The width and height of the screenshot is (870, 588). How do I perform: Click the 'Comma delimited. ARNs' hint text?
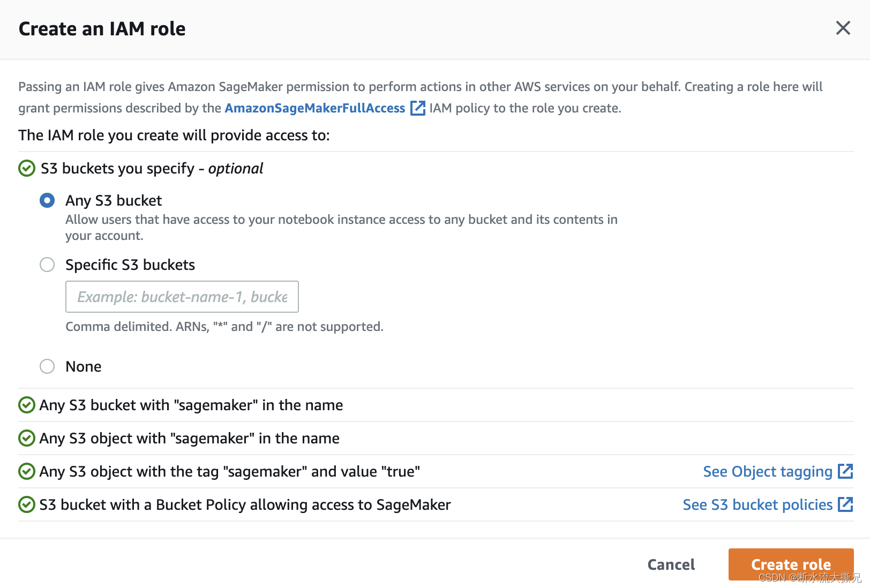(x=224, y=327)
